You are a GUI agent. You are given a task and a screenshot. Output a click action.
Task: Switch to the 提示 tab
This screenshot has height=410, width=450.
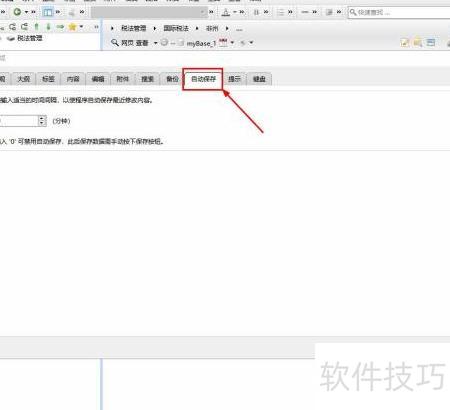coord(234,79)
